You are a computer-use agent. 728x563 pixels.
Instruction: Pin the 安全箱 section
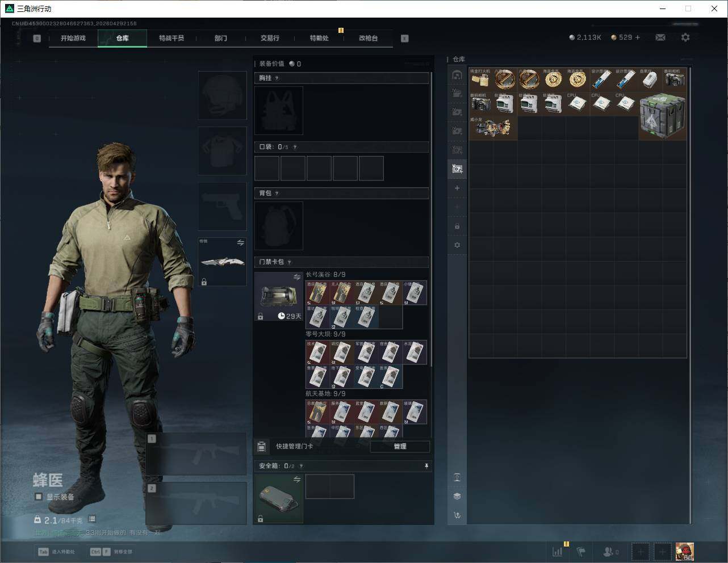pos(426,466)
